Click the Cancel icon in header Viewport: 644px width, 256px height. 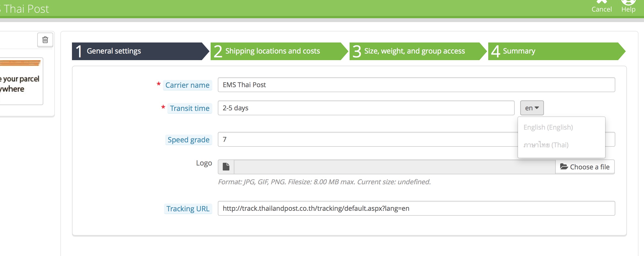601,3
